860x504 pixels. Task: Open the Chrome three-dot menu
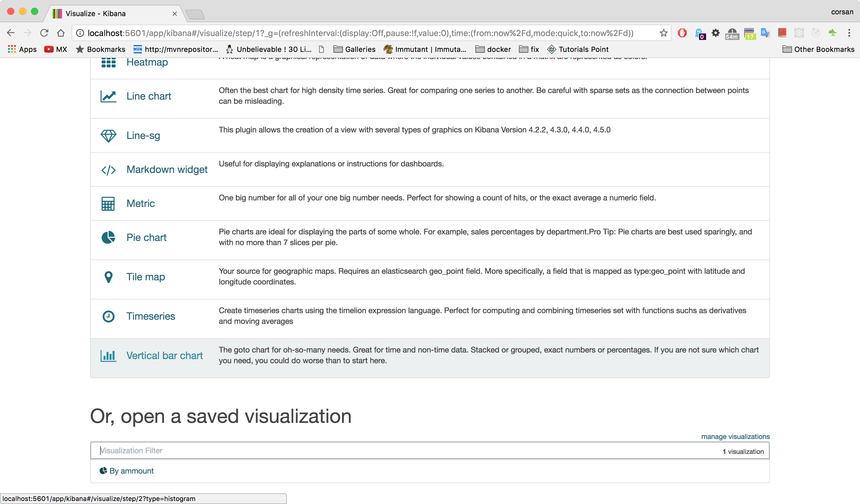tap(849, 33)
